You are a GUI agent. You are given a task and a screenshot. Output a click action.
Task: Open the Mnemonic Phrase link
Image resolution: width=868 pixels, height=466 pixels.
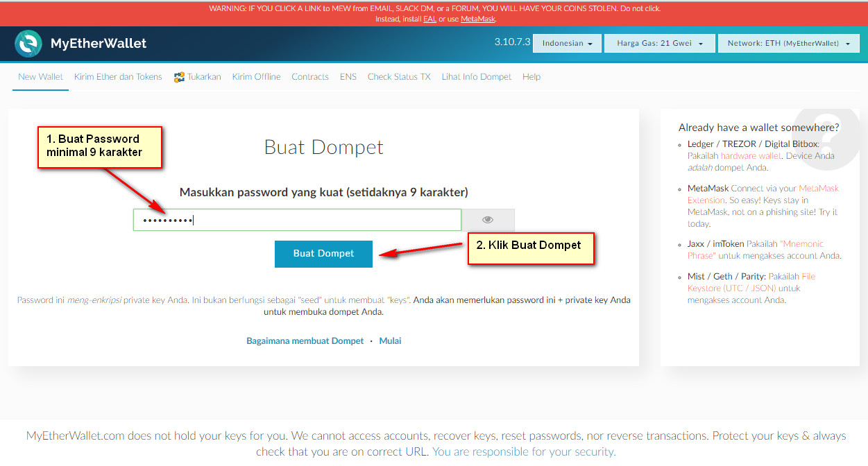[x=756, y=250]
